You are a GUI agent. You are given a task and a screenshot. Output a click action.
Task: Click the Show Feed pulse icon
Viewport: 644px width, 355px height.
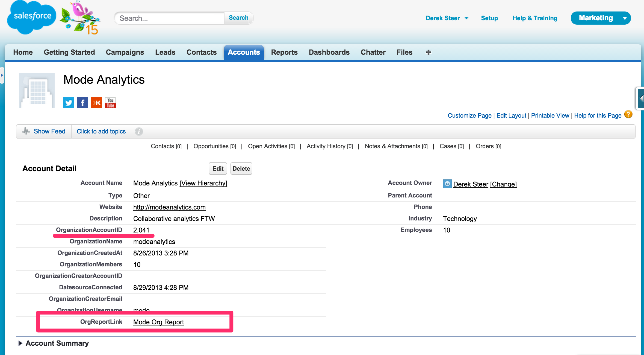point(26,131)
